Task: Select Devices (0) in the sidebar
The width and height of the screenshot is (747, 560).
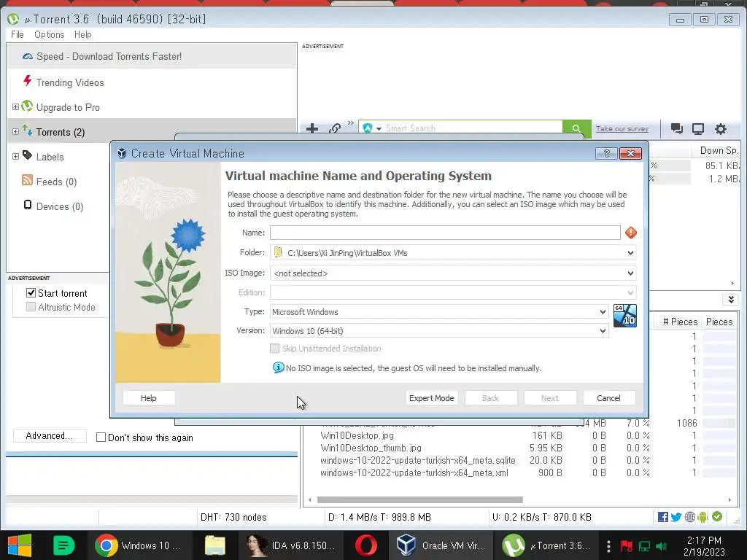Action: (x=60, y=206)
